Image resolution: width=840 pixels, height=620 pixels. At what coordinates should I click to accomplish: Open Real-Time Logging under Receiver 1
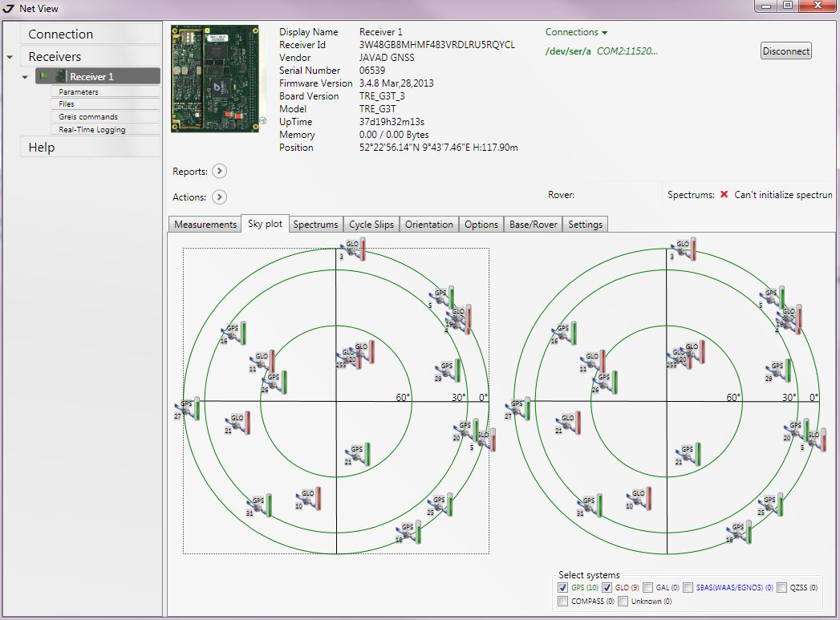tap(106, 130)
